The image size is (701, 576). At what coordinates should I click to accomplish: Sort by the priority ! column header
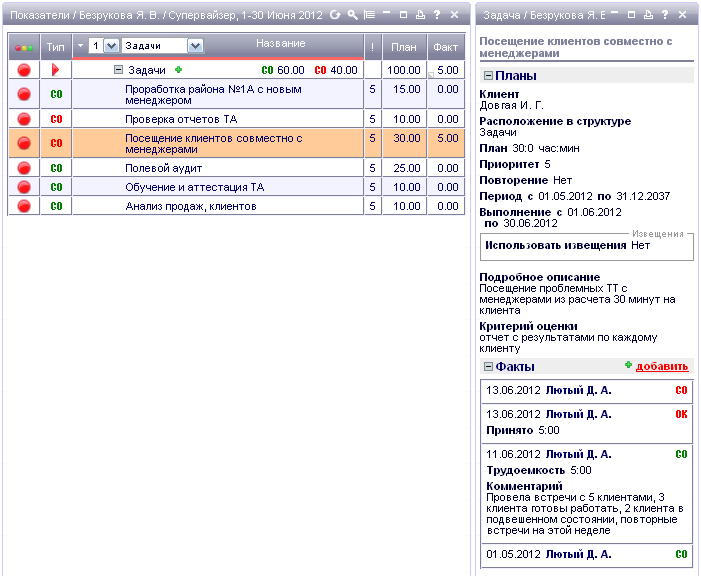[372, 47]
